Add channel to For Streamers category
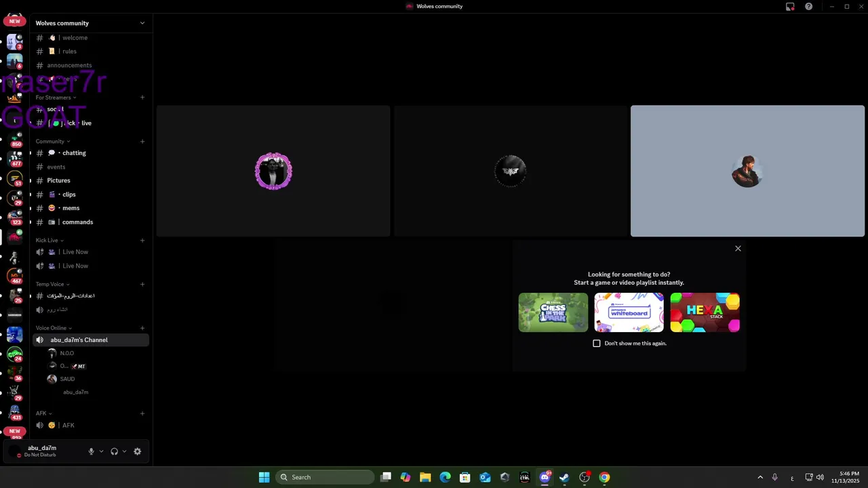The height and width of the screenshot is (488, 868). pos(142,98)
